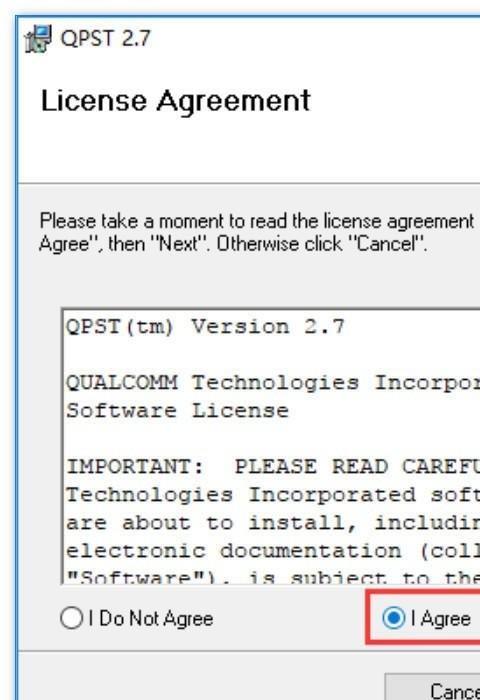Click the IMPORTANT: PLEASE READ line
The width and height of the screenshot is (480, 700).
click(273, 467)
